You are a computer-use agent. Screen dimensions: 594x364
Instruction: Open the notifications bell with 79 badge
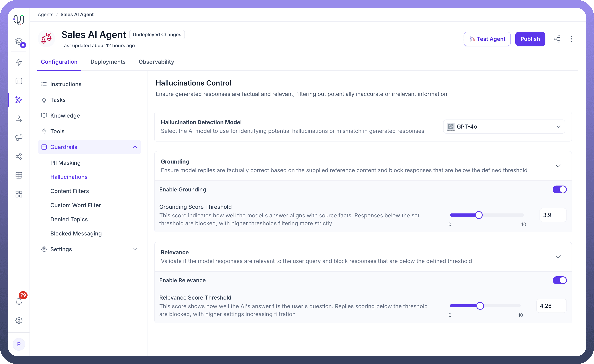click(19, 301)
